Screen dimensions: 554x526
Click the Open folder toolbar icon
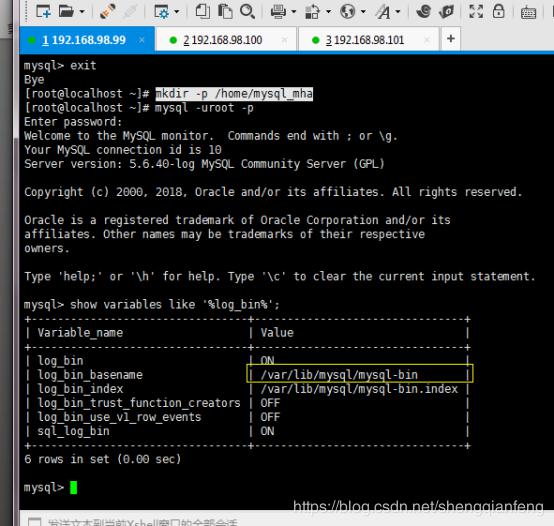point(66,11)
